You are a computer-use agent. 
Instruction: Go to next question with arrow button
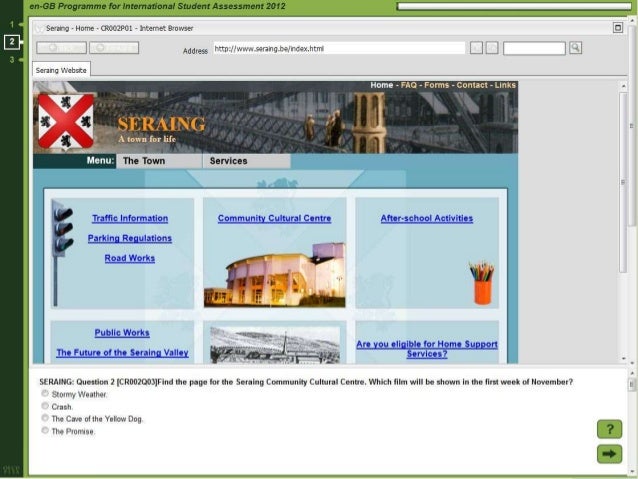click(x=609, y=454)
